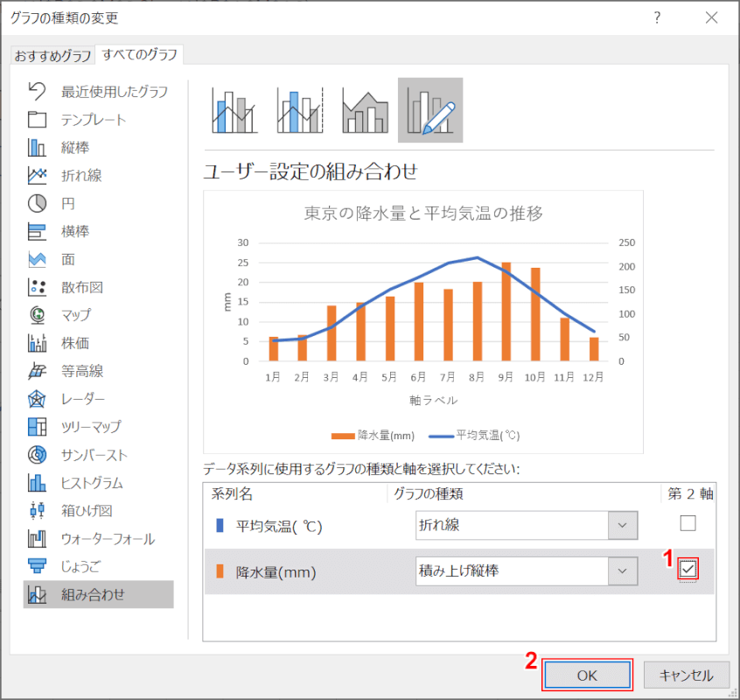Choose the 箱ひげ図 box and whisker icon
The height and width of the screenshot is (700, 740).
tap(37, 511)
